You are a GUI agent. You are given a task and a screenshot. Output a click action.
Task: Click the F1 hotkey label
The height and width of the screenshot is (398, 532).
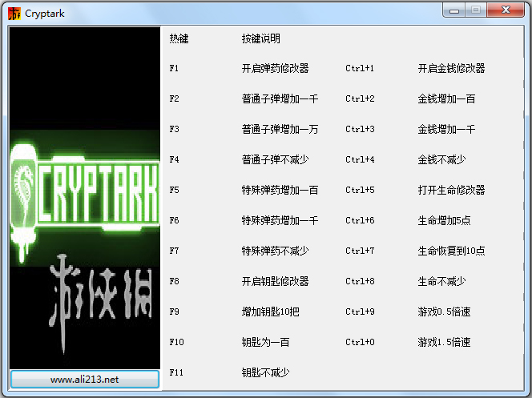pos(174,69)
